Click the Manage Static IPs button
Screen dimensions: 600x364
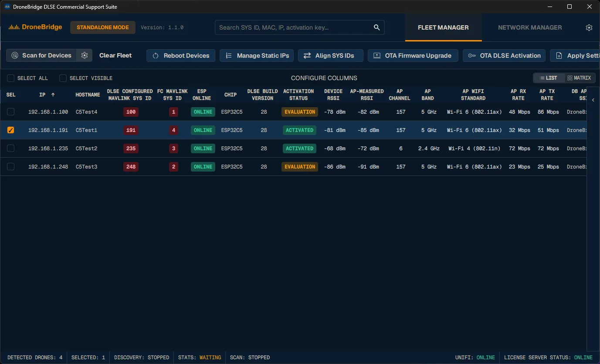pos(257,56)
